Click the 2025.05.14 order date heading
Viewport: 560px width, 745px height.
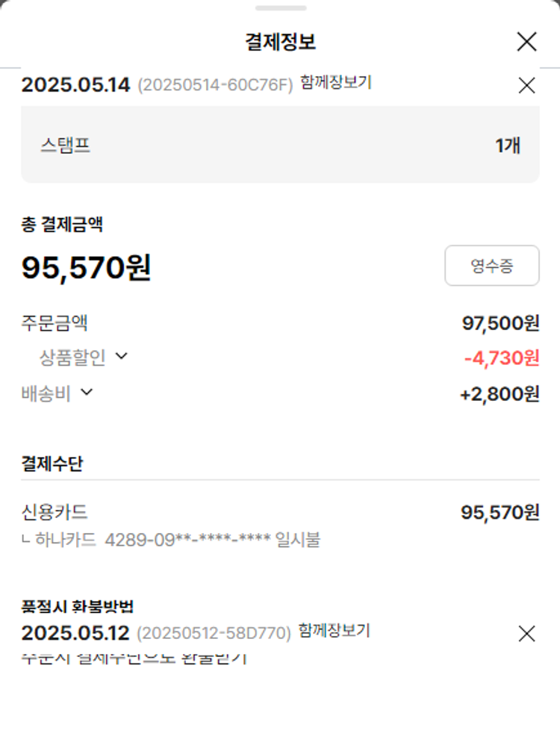point(75,85)
